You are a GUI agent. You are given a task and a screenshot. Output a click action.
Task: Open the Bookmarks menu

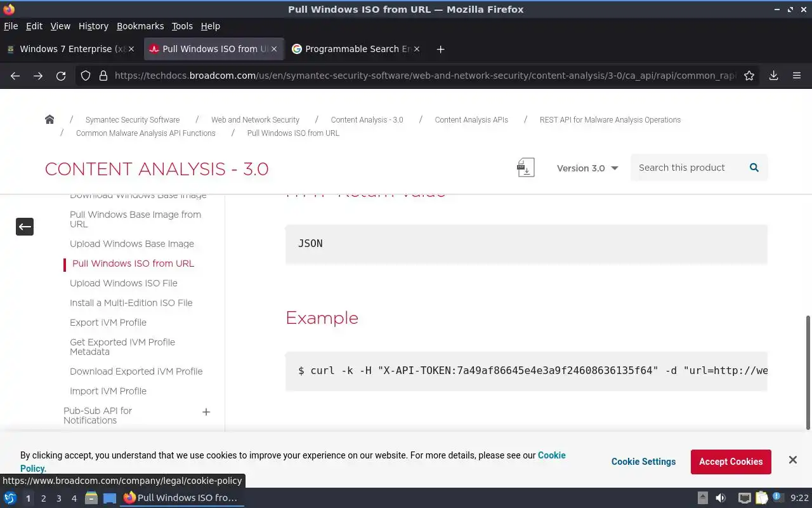tap(140, 26)
